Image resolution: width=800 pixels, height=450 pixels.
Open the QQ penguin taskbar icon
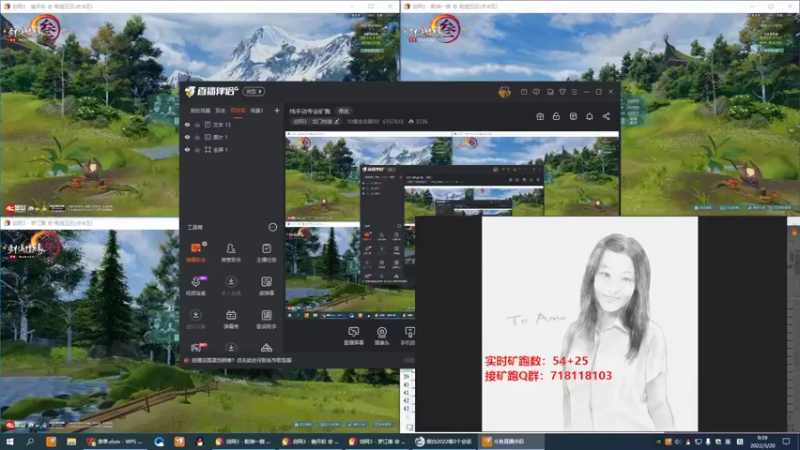199,441
